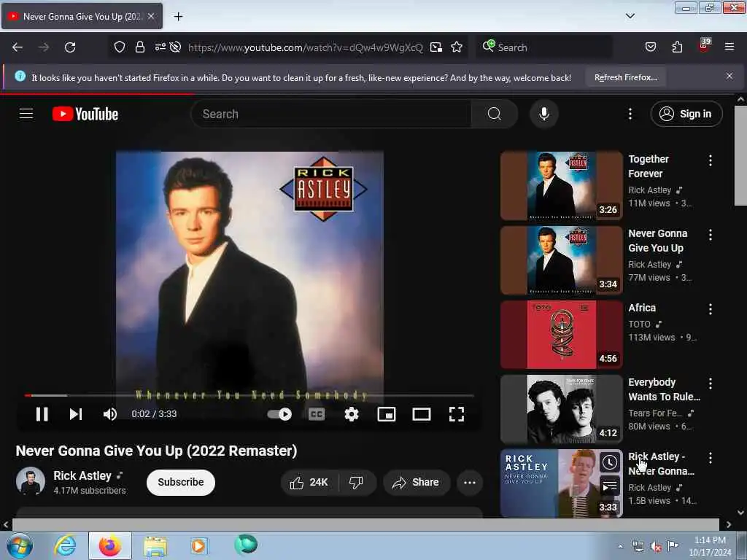Click the Firefox toolbar Search box

544,47
